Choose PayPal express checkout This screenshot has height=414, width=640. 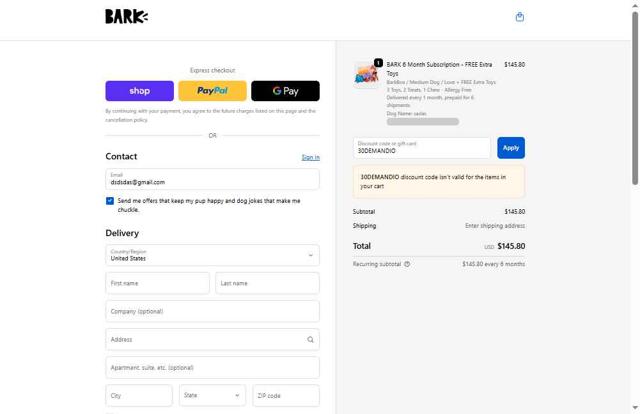[x=212, y=91]
